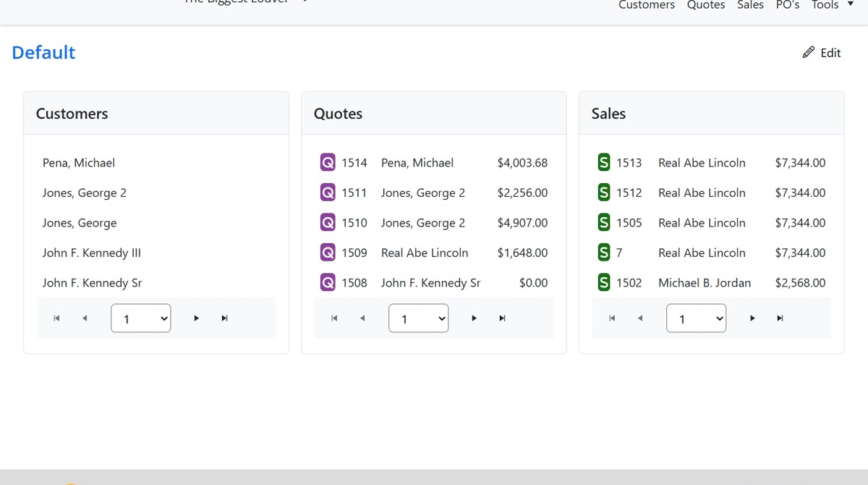The image size is (868, 485).
Task: Open the Quotes menu in top navigation
Action: tap(706, 5)
